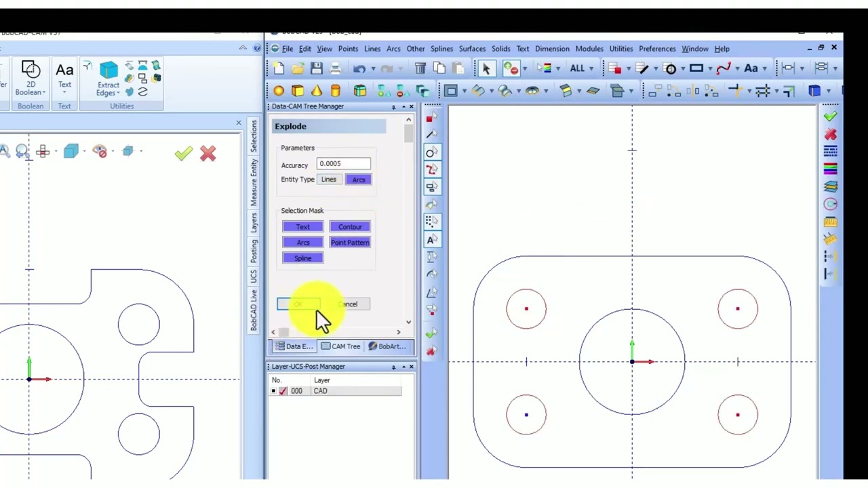Click the Cube solid icon
Image resolution: width=868 pixels, height=488 pixels.
click(298, 91)
